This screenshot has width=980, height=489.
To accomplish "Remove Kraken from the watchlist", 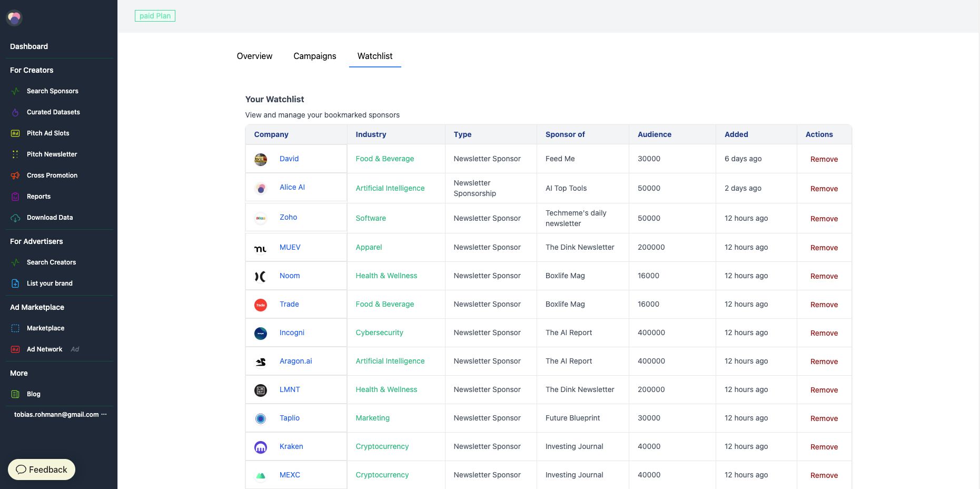I will [824, 447].
